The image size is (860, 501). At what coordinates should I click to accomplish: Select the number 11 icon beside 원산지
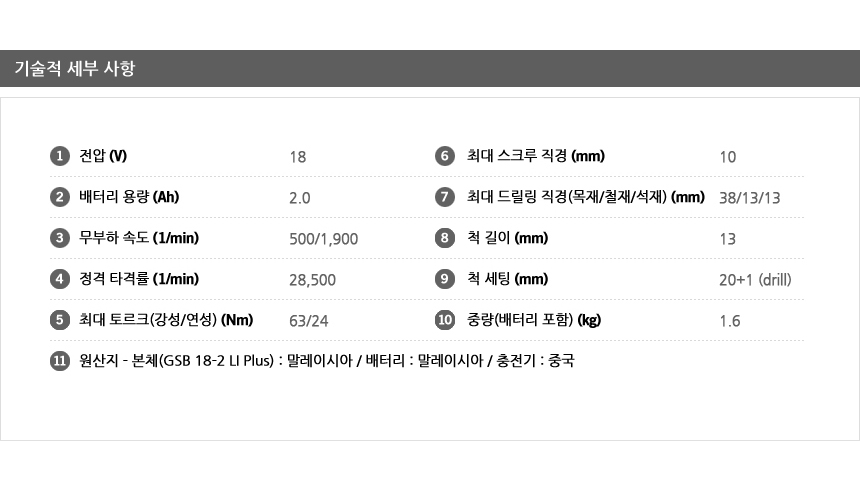(59, 361)
